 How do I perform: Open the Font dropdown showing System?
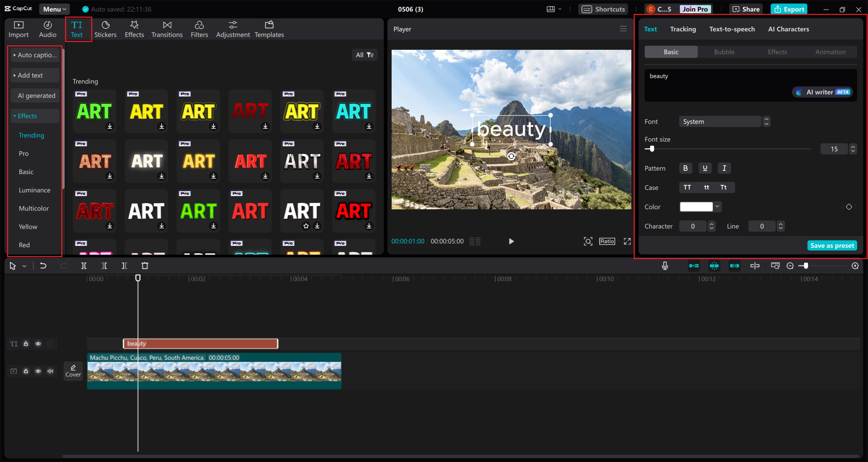click(x=720, y=121)
